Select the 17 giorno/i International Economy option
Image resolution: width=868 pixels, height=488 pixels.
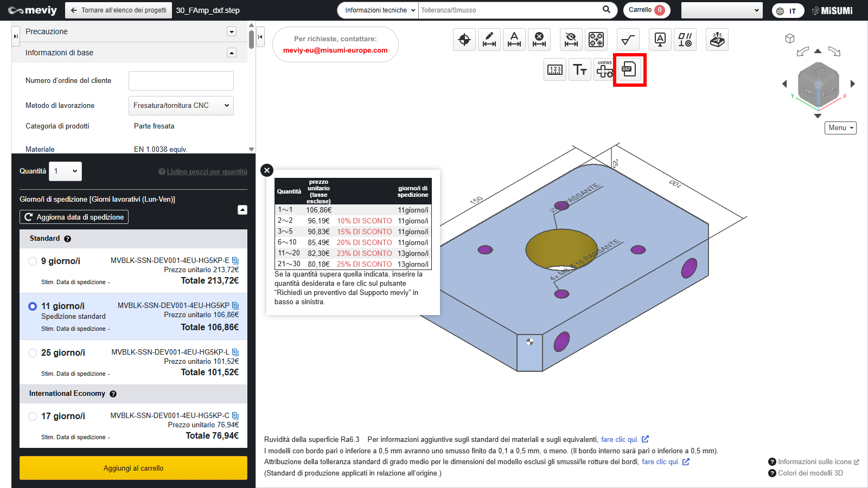click(33, 416)
